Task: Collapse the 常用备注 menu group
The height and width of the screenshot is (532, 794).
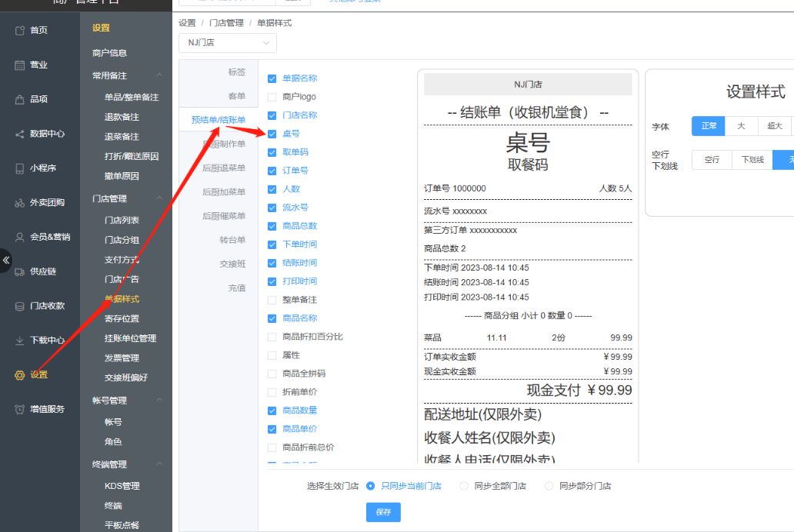Action: pos(159,75)
